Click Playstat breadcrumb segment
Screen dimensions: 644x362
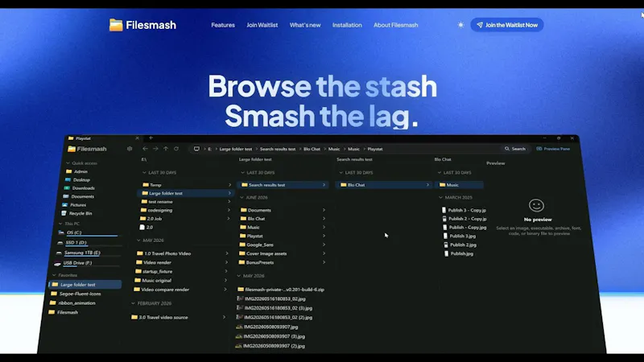coord(375,149)
